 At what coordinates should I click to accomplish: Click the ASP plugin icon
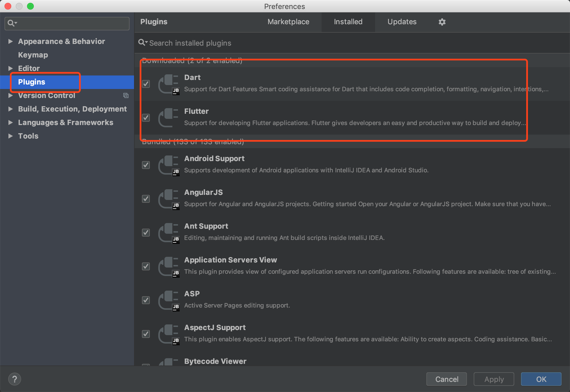169,300
